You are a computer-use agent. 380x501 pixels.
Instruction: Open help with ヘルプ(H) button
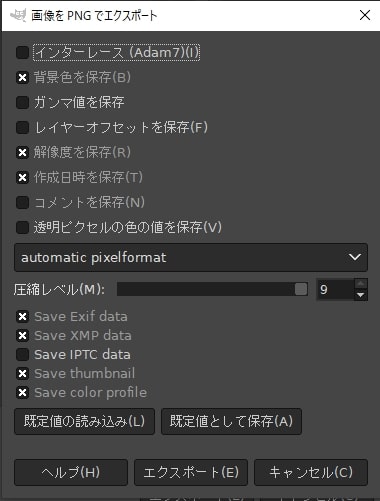71,472
